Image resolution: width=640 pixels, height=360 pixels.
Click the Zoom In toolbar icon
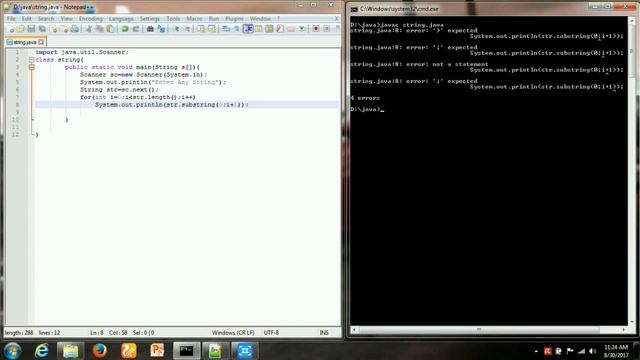(x=176, y=29)
